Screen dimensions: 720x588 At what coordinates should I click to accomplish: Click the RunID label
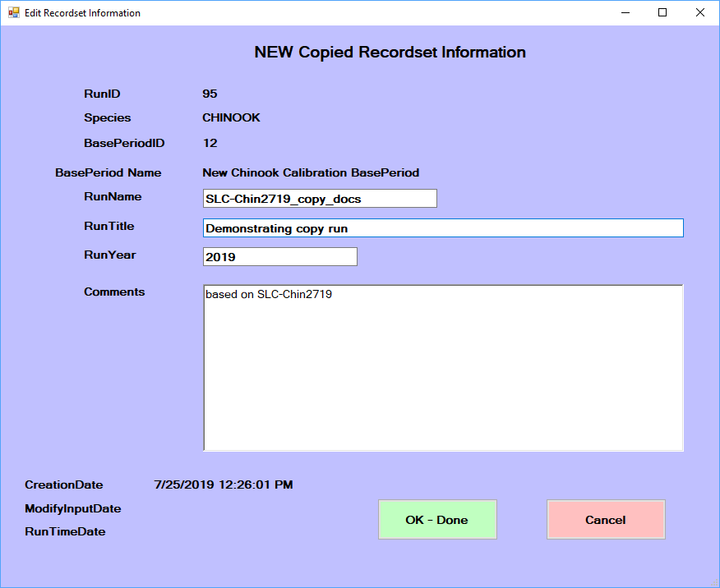click(x=102, y=94)
